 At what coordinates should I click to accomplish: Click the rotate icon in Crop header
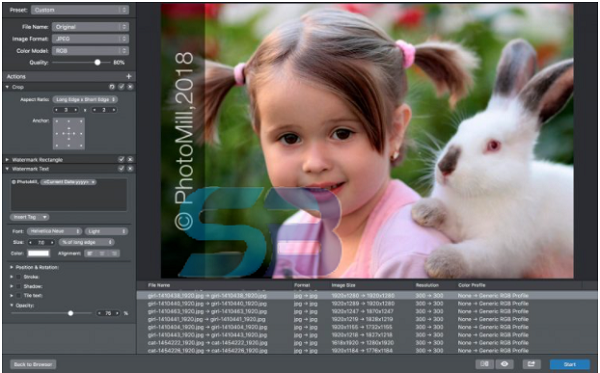pyautogui.click(x=112, y=87)
